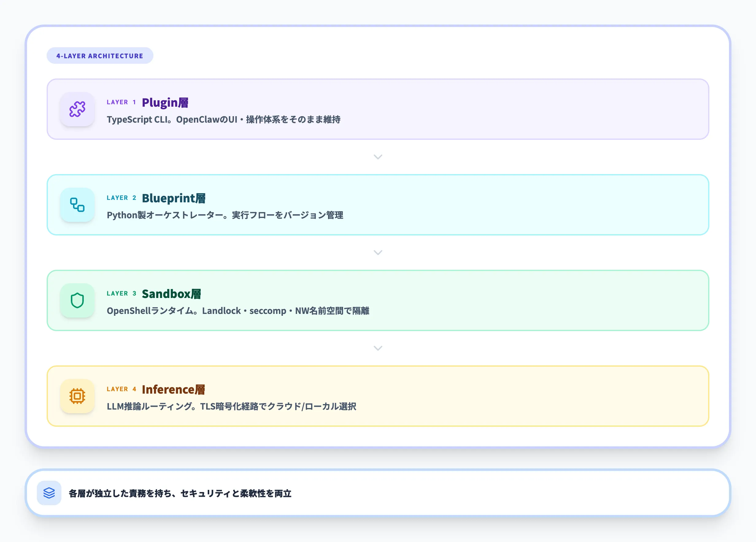Click the yellow background of Inference層
Screen dimensions: 756x542
(x=533, y=396)
